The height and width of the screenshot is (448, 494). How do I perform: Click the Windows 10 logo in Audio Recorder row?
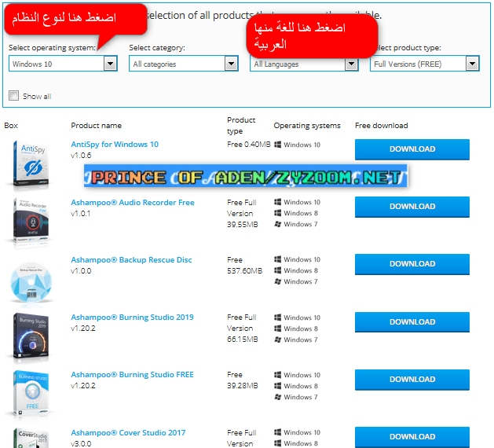pos(277,202)
